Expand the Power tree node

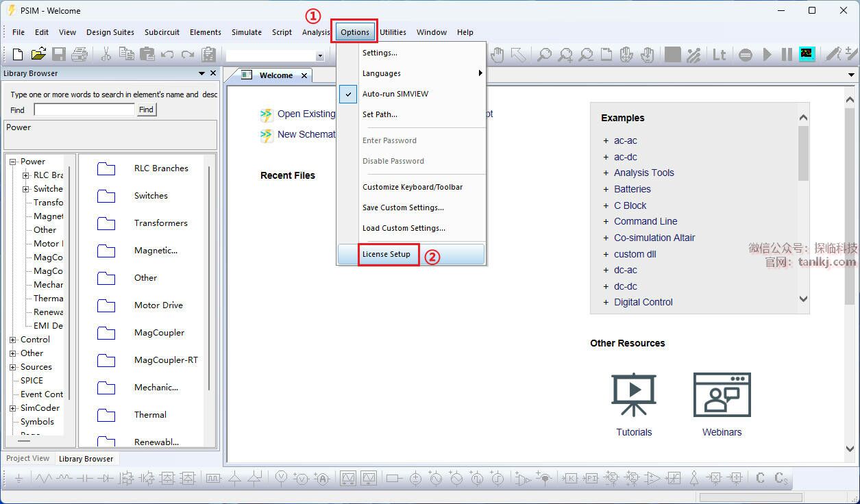[x=12, y=162]
